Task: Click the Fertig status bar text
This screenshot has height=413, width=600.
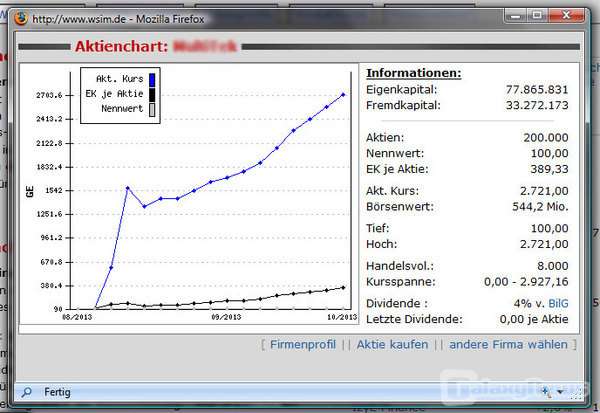Action: 57,392
